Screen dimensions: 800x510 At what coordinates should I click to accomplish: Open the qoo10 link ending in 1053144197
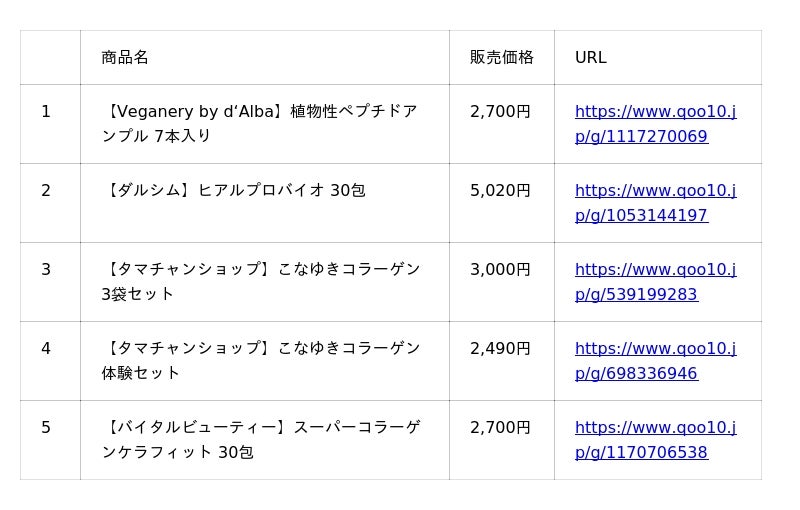click(655, 203)
